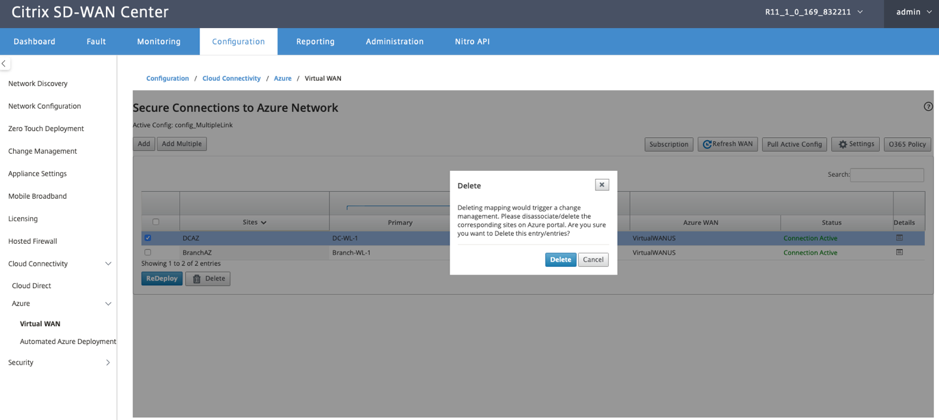Open Hosted Firewall in sidebar
This screenshot has height=420, width=939.
click(x=33, y=241)
